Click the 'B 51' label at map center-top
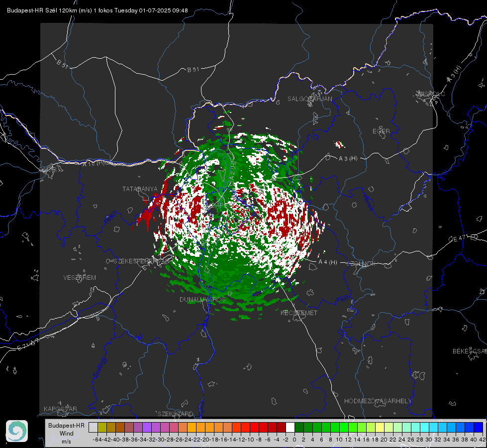 (193, 70)
